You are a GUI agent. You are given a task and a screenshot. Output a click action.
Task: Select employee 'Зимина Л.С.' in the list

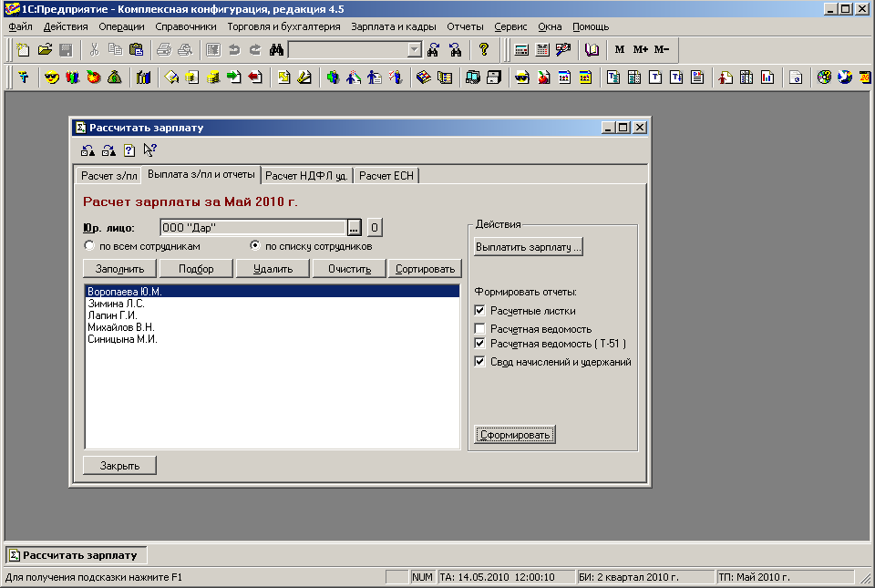(x=273, y=304)
